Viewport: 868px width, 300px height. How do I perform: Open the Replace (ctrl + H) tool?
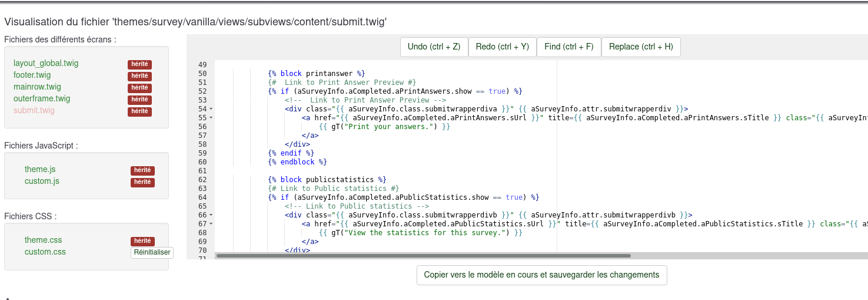(x=641, y=47)
